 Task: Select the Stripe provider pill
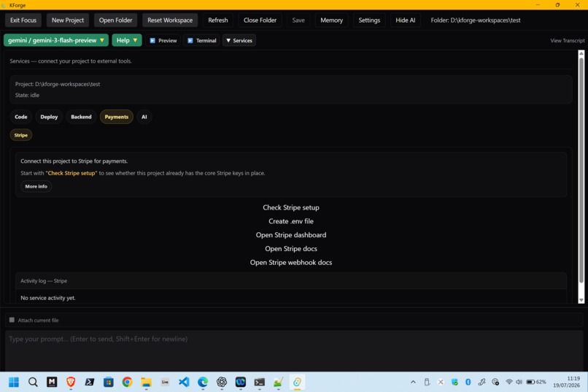[21, 135]
